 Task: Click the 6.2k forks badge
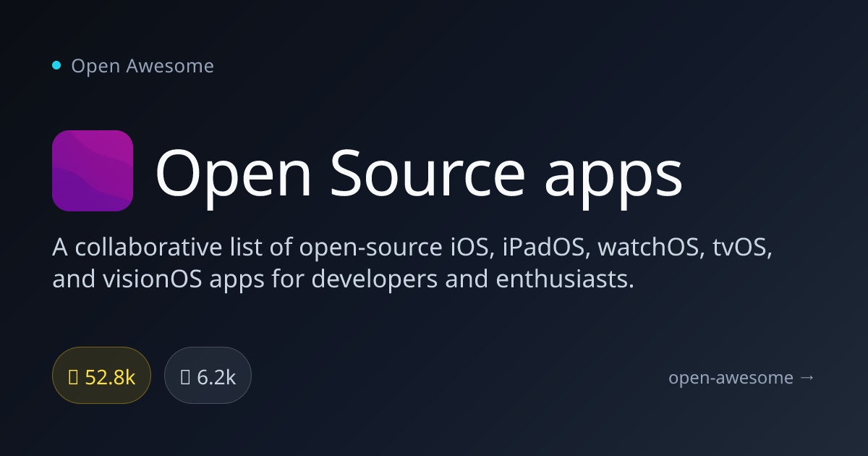tap(208, 377)
